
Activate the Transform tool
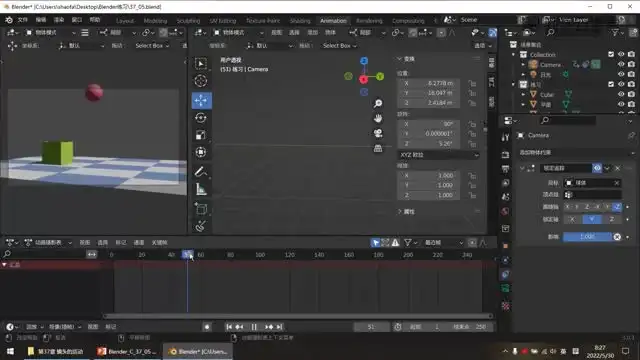[x=201, y=152]
